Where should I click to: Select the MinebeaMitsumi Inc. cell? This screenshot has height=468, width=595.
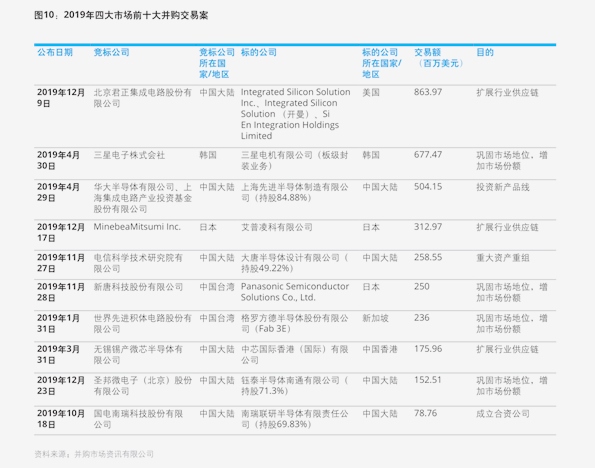pos(137,227)
